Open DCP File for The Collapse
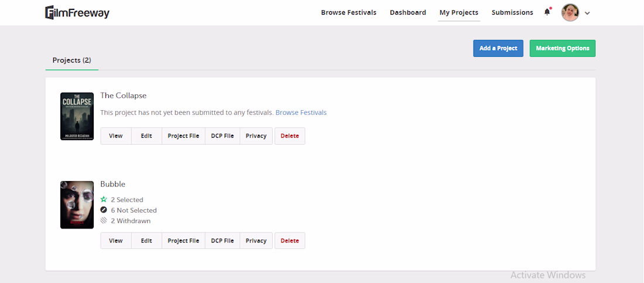The image size is (644, 283). (x=222, y=136)
